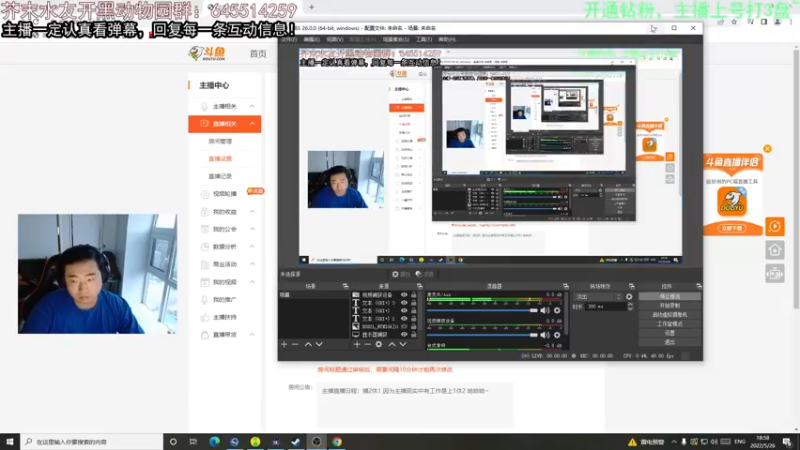Open Steam from the Windows taskbar

[295, 442]
